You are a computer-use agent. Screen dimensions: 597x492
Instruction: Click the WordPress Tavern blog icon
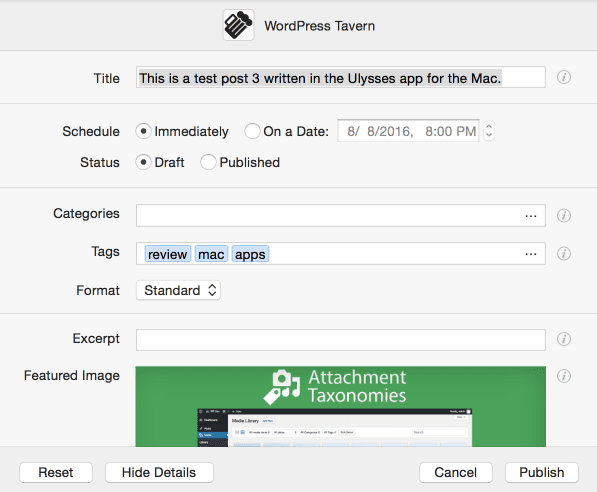(238, 26)
